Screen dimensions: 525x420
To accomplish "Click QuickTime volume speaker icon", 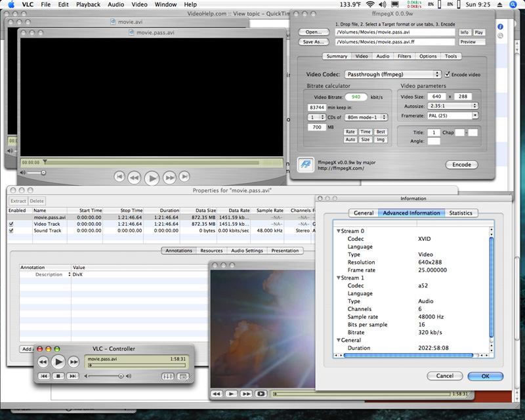I will pos(22,173).
